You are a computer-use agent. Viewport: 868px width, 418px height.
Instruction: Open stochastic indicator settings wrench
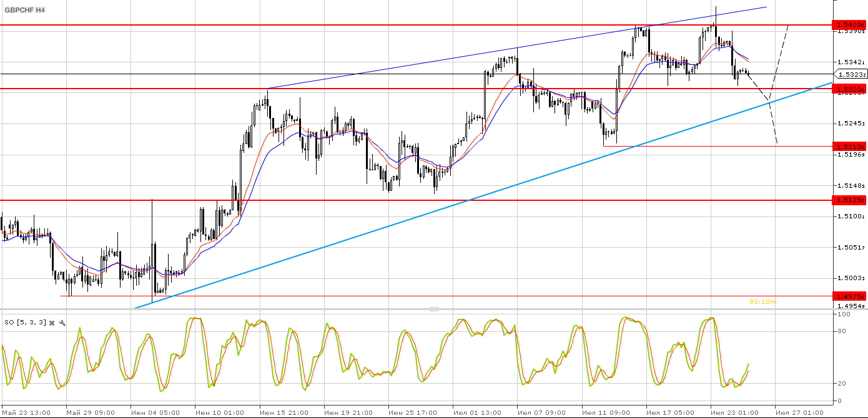point(62,323)
